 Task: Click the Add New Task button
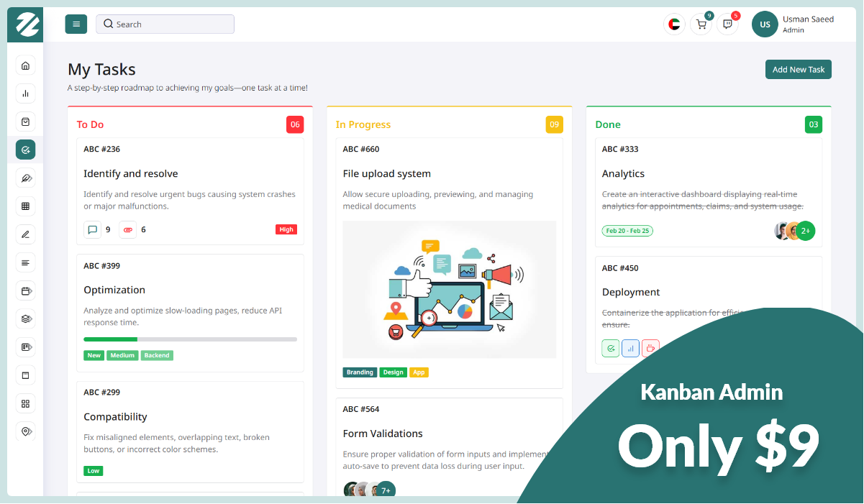click(x=798, y=69)
